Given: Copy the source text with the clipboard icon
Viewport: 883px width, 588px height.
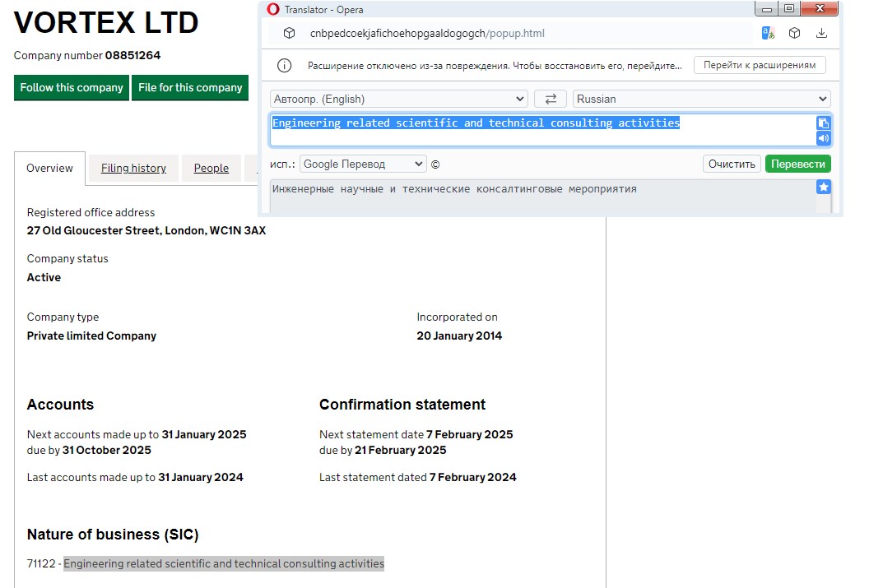Looking at the screenshot, I should 823,123.
